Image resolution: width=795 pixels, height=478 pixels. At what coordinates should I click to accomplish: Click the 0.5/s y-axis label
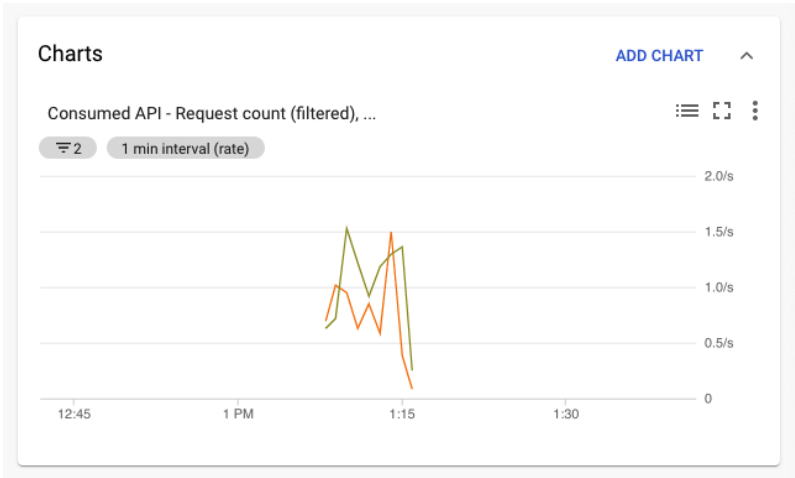coord(718,343)
